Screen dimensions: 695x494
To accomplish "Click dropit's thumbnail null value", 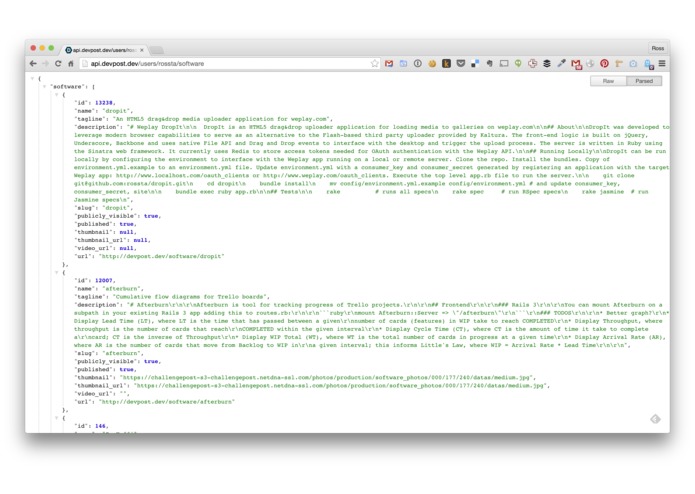I will (126, 232).
